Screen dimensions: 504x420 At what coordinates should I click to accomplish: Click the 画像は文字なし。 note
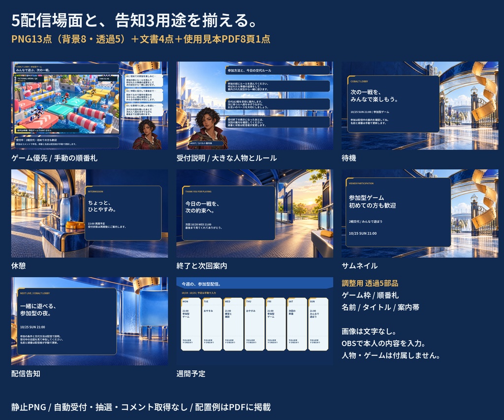tap(370, 331)
